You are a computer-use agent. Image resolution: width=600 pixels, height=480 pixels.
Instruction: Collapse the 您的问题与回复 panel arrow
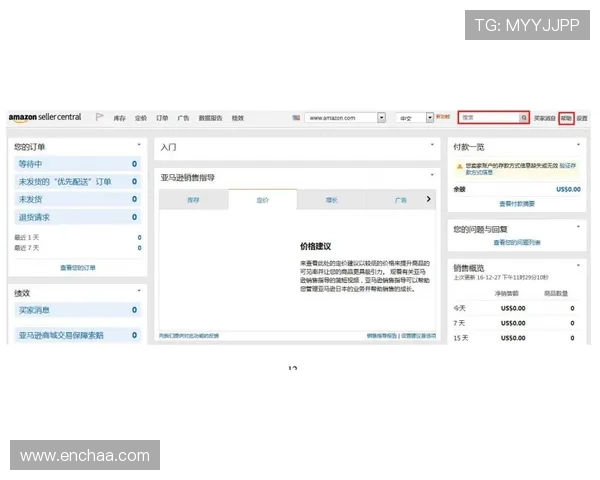coord(578,227)
